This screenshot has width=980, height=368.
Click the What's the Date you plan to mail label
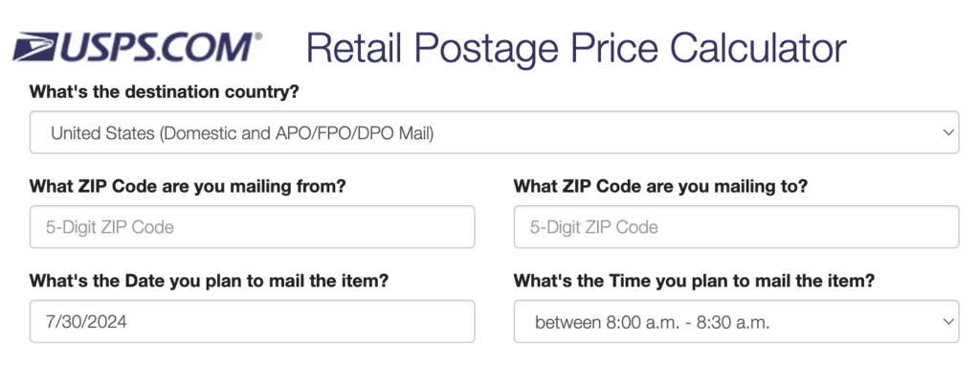[210, 281]
